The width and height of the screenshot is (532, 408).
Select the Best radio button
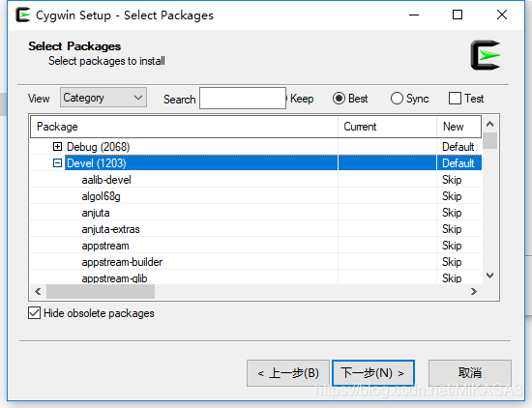pos(339,99)
